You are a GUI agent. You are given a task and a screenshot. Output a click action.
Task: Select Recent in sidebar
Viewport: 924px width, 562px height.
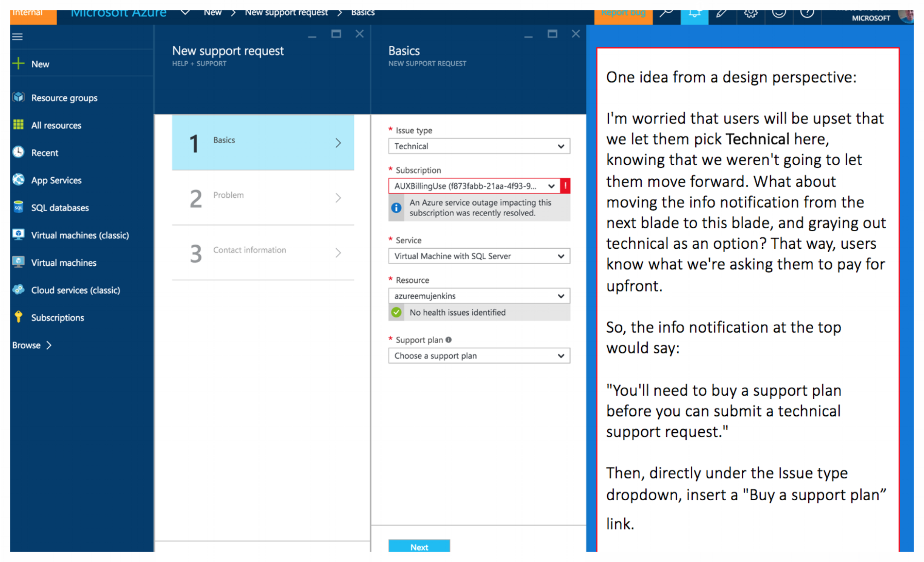(x=45, y=153)
